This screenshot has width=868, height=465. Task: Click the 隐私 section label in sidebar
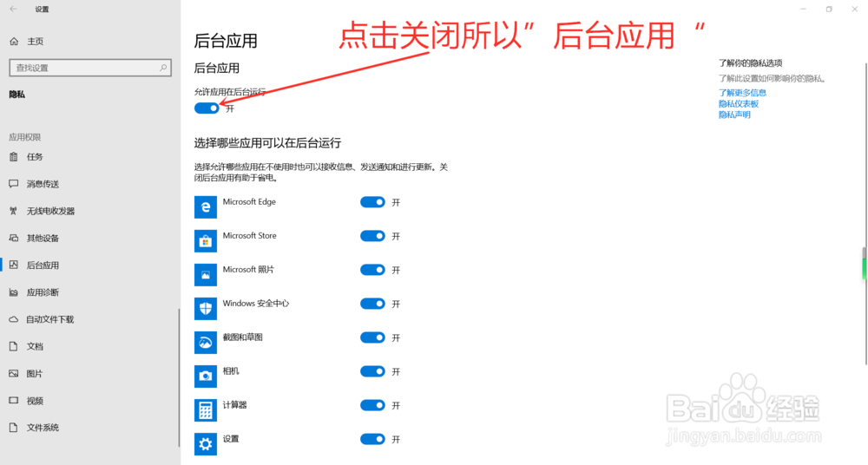[17, 95]
